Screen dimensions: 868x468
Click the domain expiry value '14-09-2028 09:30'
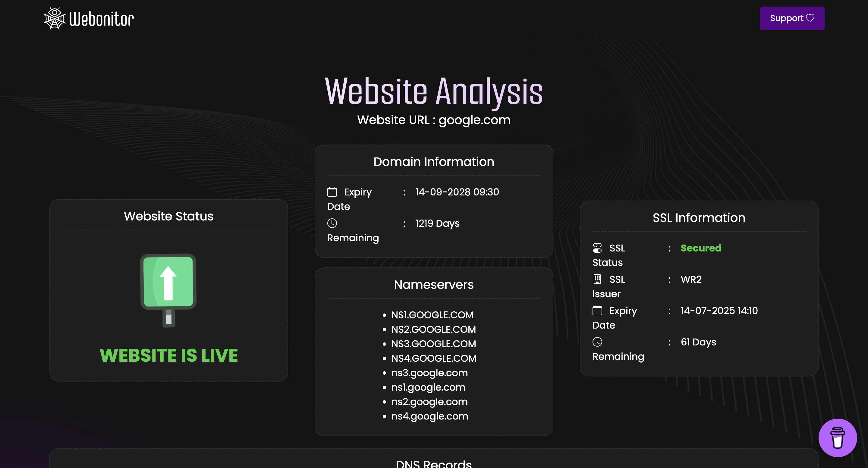457,192
